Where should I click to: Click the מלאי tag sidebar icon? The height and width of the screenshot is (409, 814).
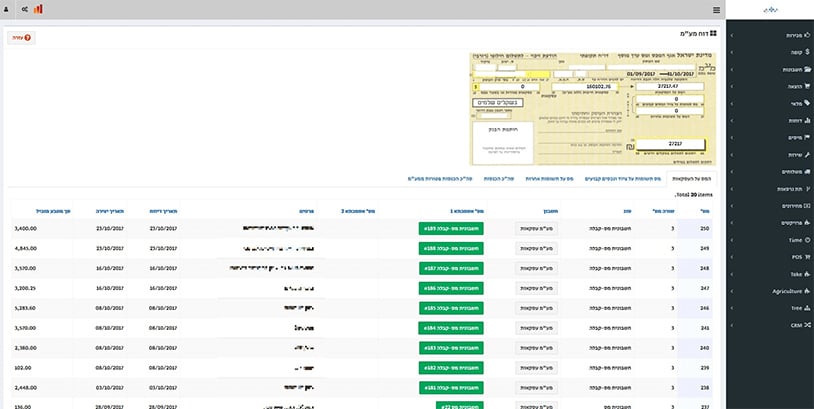[x=807, y=103]
